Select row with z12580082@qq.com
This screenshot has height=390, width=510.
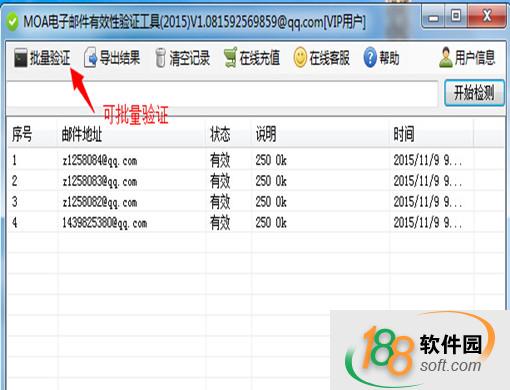pos(256,202)
